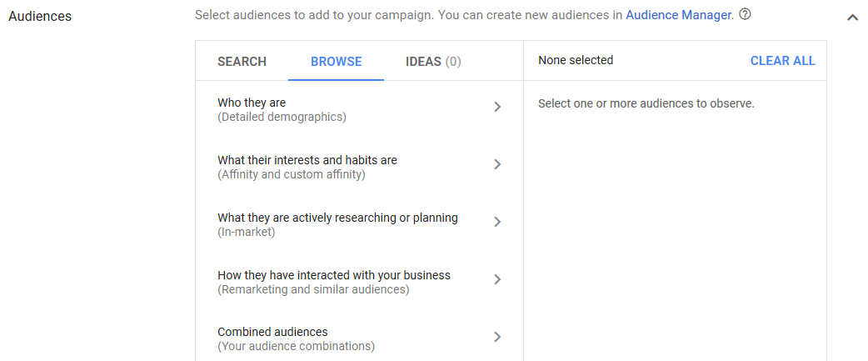Open 'What they are actively researching or planning'
Screen dimensions: 868x361
337,218
